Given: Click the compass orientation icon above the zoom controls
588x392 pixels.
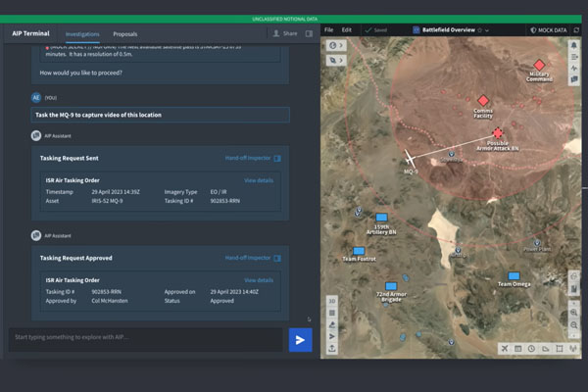Looking at the screenshot, I should click(573, 276).
